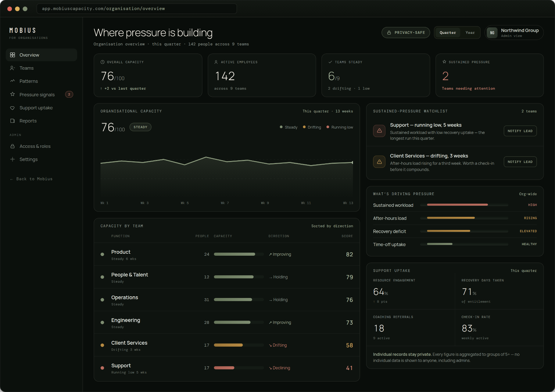Click the Steady badge beside capacity score
Image resolution: width=555 pixels, height=392 pixels.
point(140,127)
